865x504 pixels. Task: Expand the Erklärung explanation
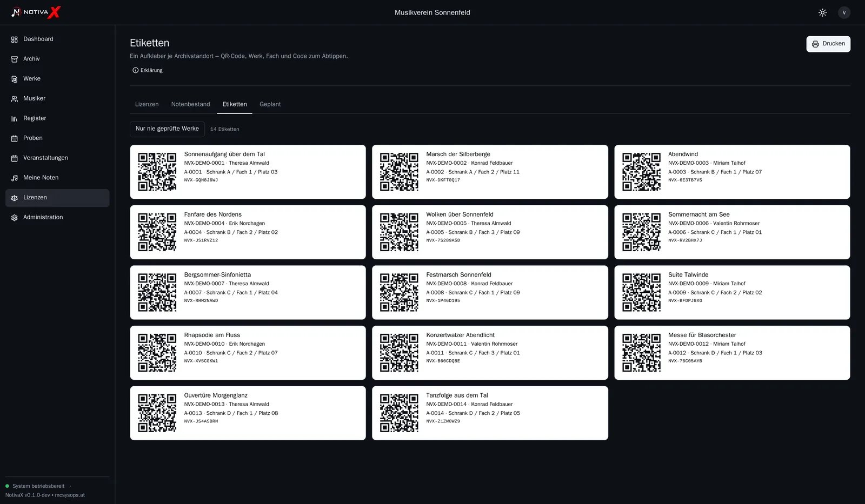click(148, 70)
